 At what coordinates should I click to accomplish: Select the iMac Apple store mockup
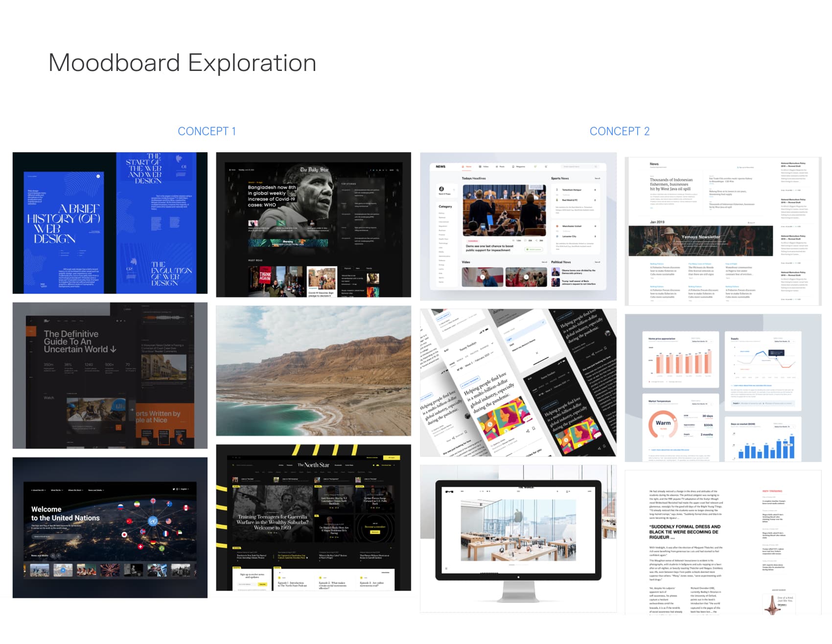click(518, 538)
